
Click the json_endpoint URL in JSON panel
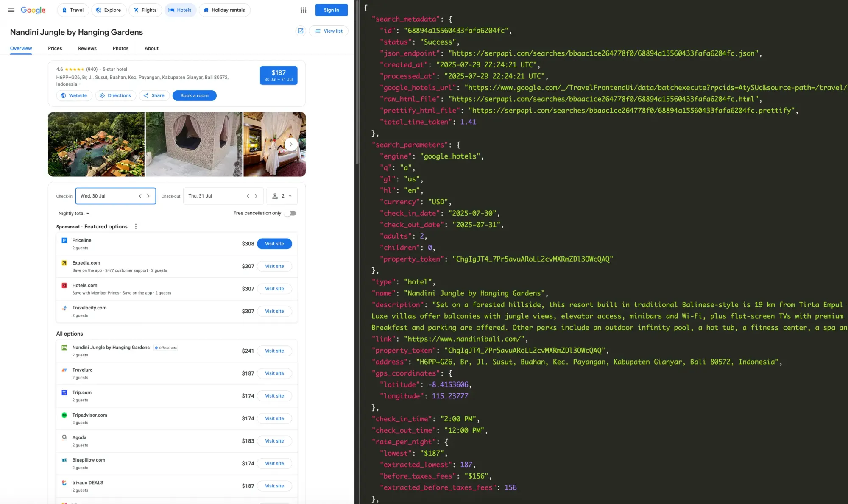603,53
